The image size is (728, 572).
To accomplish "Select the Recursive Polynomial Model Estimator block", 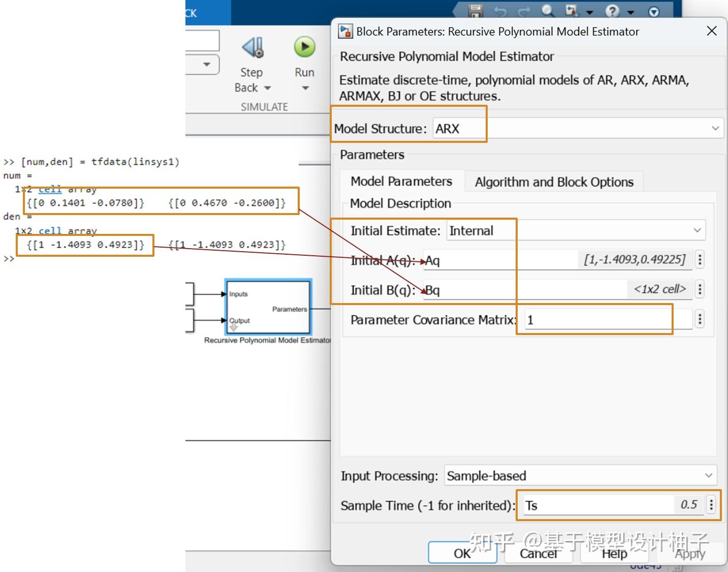I will pyautogui.click(x=268, y=307).
